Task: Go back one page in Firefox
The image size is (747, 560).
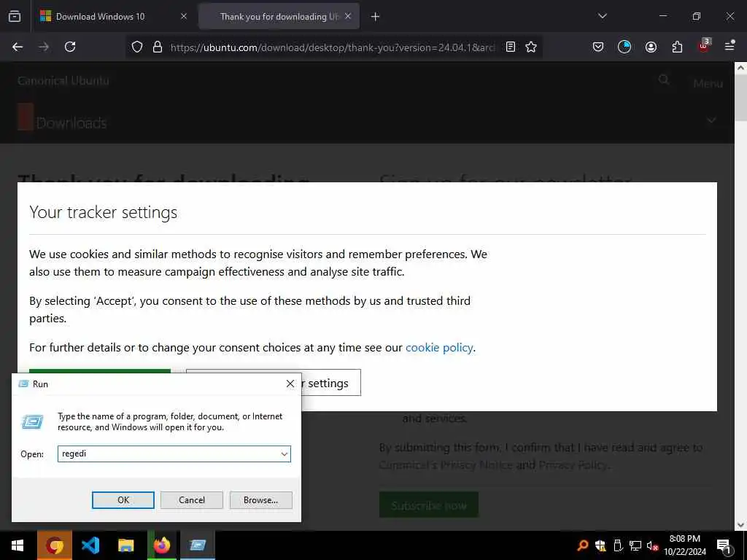Action: (18, 47)
